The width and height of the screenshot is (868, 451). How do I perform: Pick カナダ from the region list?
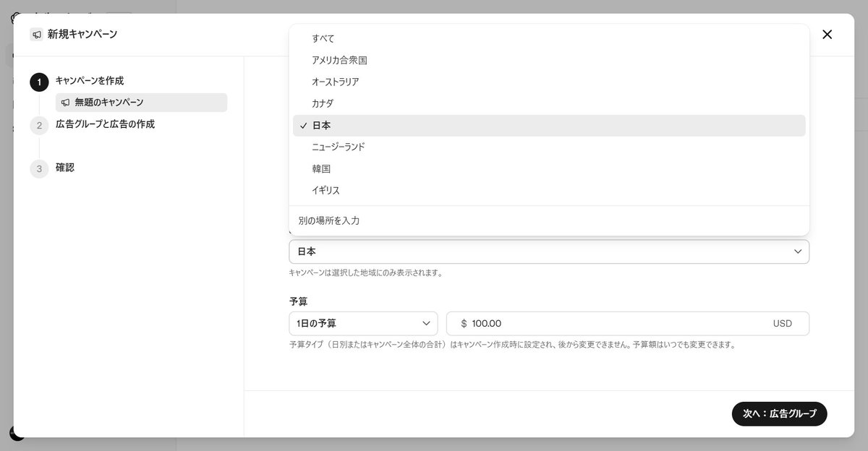[x=548, y=103]
